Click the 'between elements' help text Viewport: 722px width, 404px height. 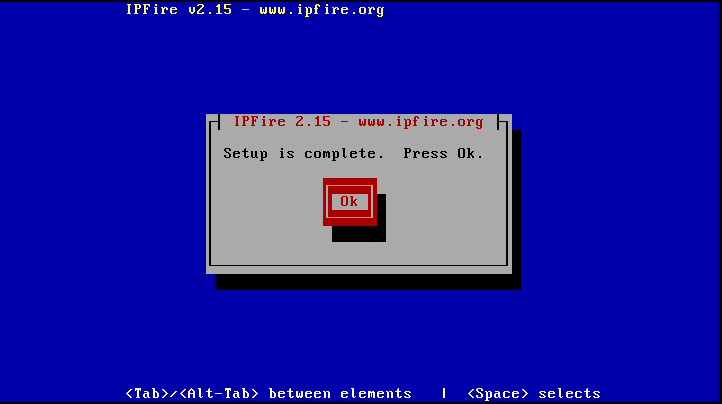coord(340,394)
